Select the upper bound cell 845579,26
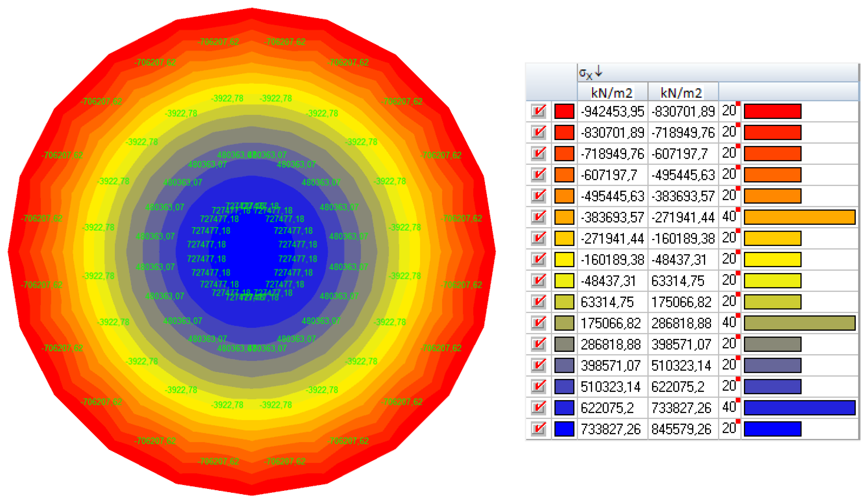 pyautogui.click(x=681, y=429)
